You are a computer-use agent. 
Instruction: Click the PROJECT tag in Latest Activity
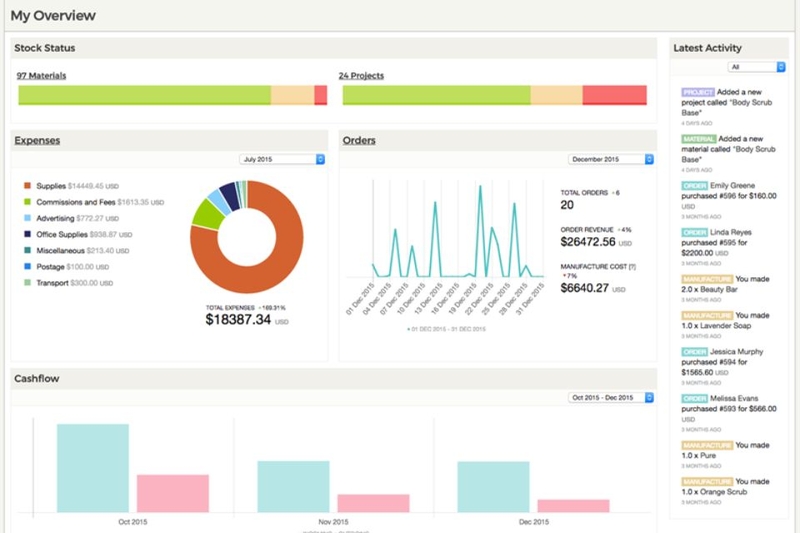click(x=697, y=92)
